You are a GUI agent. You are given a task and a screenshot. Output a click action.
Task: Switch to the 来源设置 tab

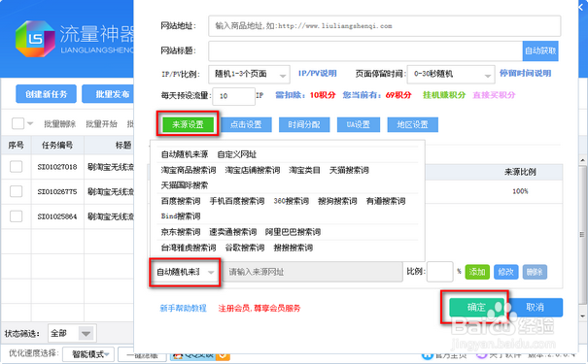pyautogui.click(x=188, y=124)
